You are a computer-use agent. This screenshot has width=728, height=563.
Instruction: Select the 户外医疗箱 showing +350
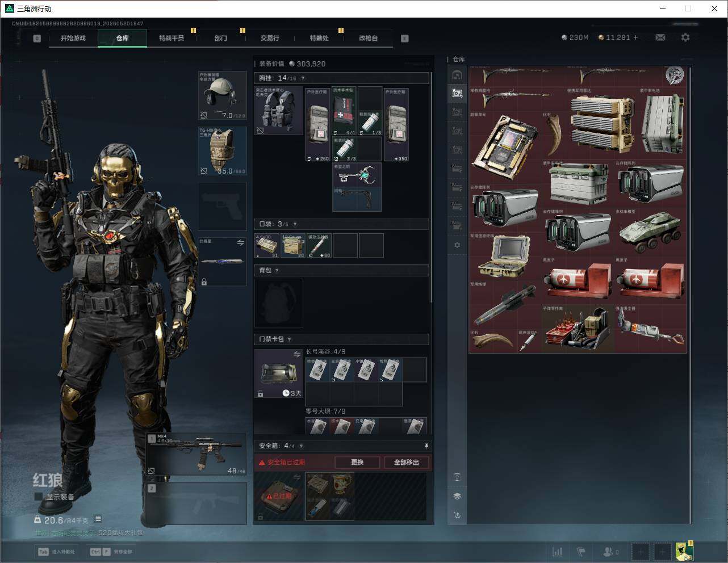tap(396, 124)
